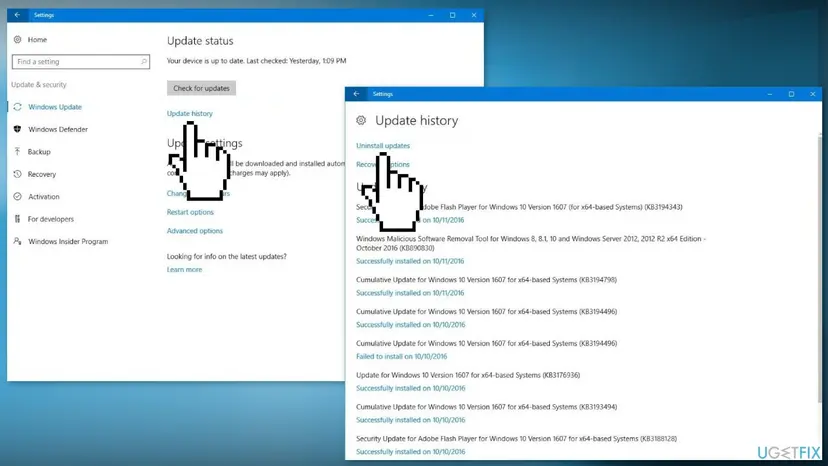Click Windows Malicious Software Removal Tool entry
The height and width of the screenshot is (466, 828).
pyautogui.click(x=531, y=243)
